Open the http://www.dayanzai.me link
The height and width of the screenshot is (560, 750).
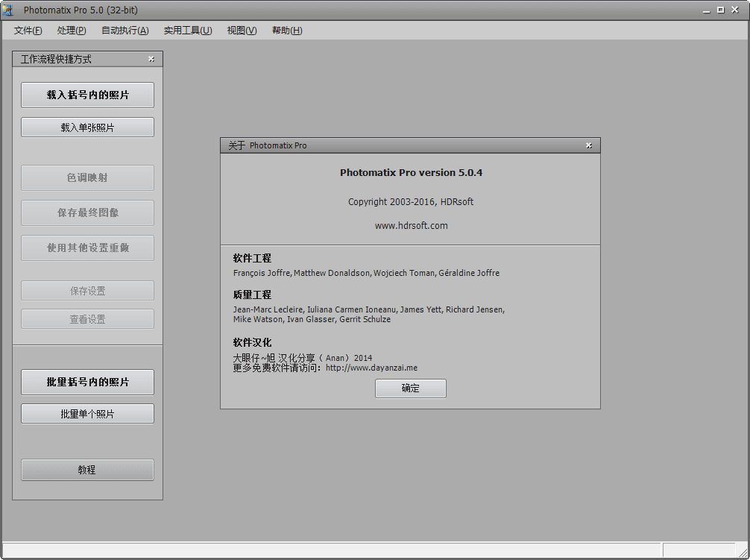(371, 368)
